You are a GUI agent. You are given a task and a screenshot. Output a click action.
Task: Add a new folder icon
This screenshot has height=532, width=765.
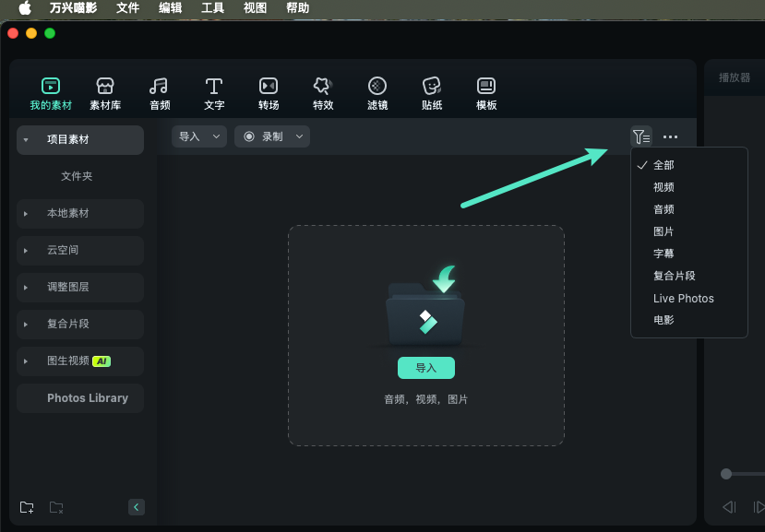(x=27, y=507)
